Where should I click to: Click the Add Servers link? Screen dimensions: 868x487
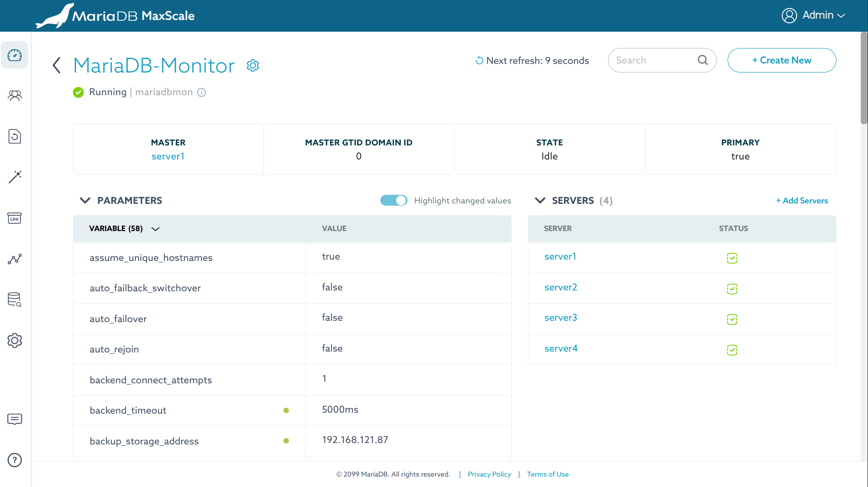(x=802, y=201)
